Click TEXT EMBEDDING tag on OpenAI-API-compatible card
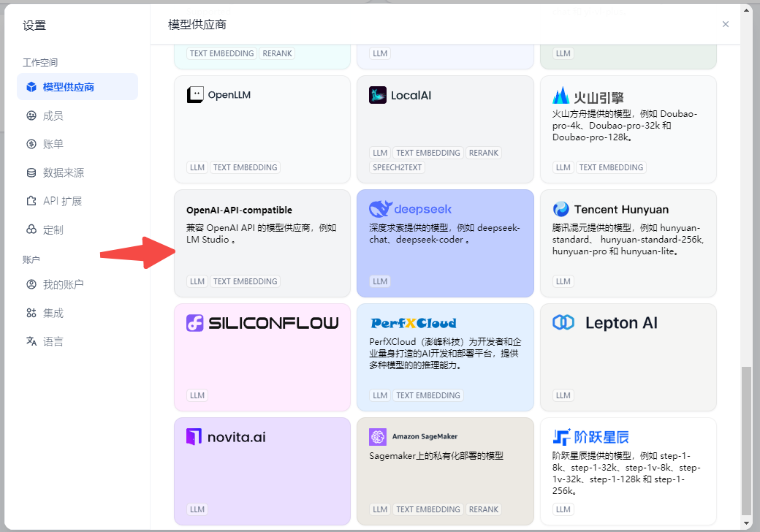This screenshot has height=532, width=760. tap(246, 281)
